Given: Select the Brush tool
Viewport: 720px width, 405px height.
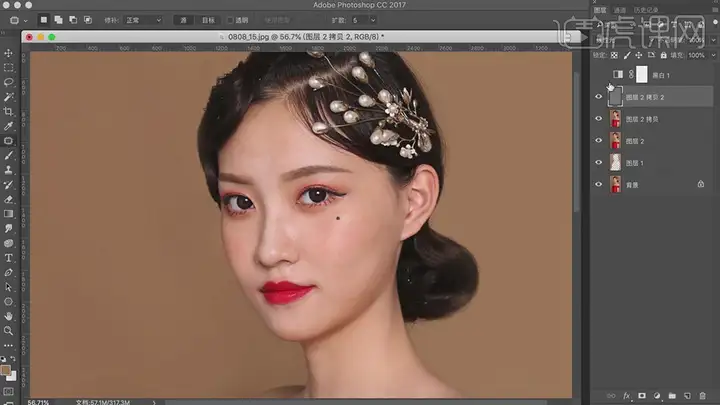Looking at the screenshot, I should point(8,156).
